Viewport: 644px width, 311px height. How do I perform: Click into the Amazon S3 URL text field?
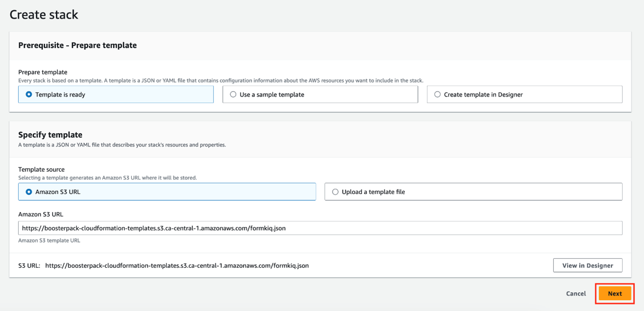(x=320, y=228)
